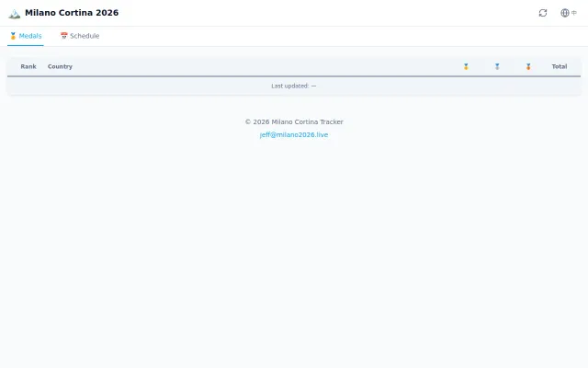Click the Last updated status text
This screenshot has width=588, height=368.
click(294, 86)
